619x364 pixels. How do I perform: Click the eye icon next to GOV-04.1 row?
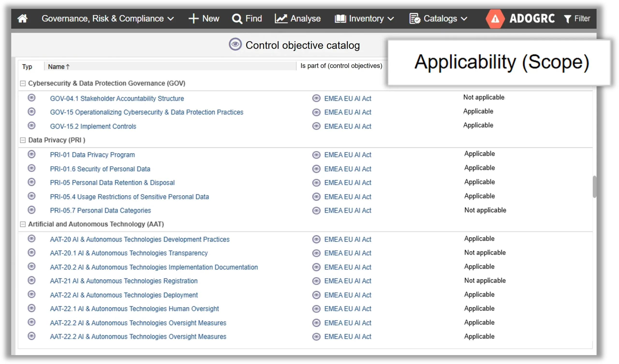point(31,98)
